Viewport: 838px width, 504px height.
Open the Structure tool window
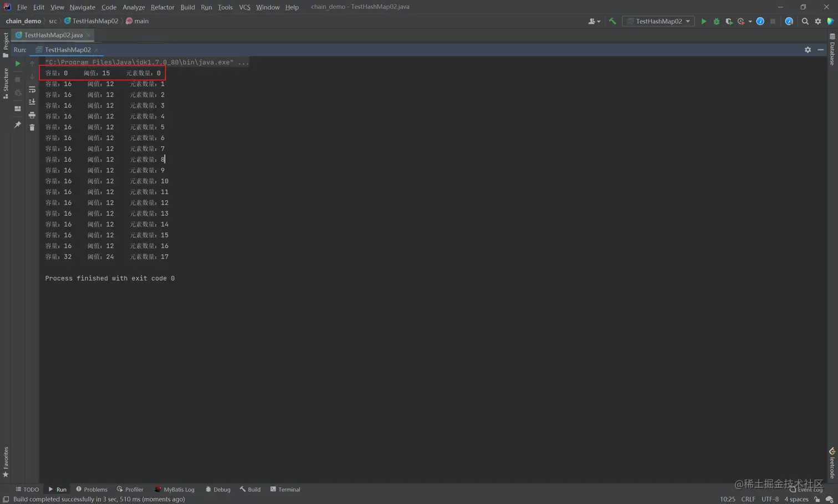(6, 83)
